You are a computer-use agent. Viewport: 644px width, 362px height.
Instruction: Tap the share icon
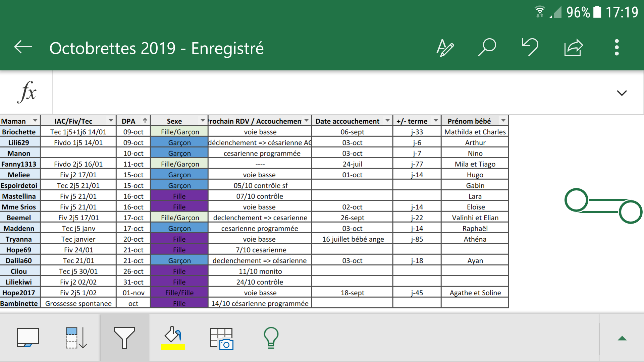click(x=574, y=48)
